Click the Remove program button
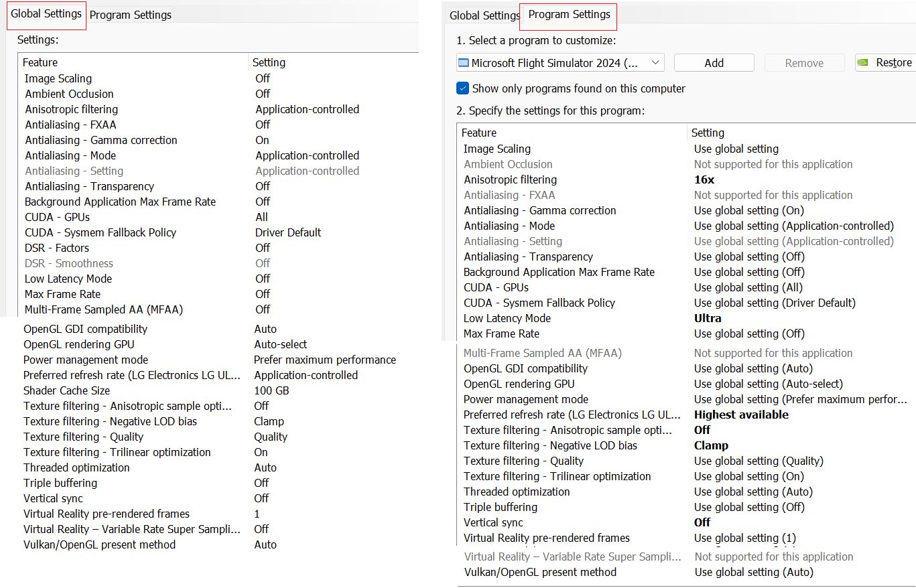Image resolution: width=916 pixels, height=588 pixels. point(804,63)
